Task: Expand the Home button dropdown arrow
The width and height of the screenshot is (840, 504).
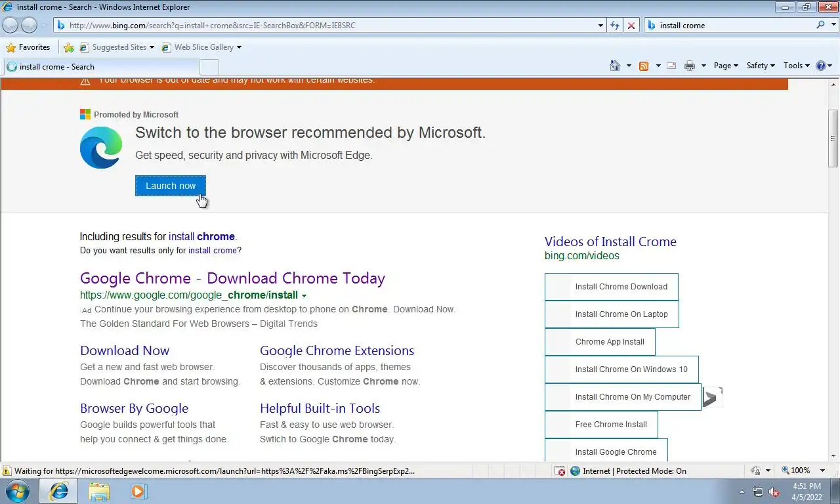Action: click(x=629, y=66)
